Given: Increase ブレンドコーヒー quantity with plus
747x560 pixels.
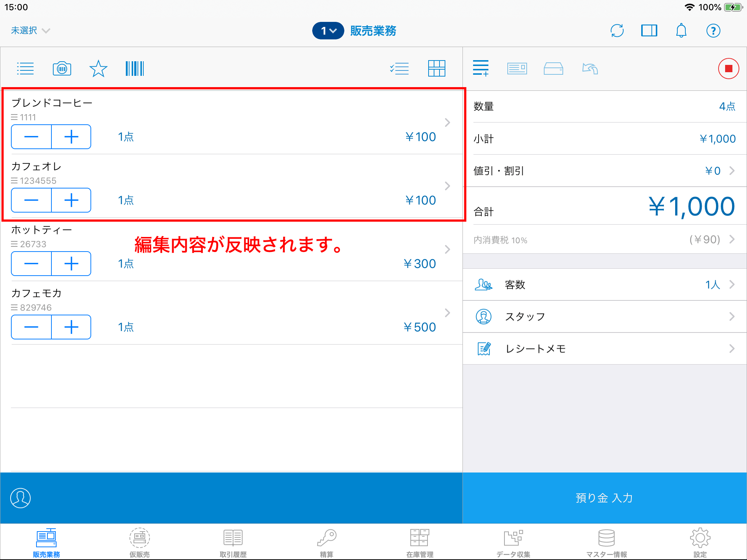Looking at the screenshot, I should [71, 137].
